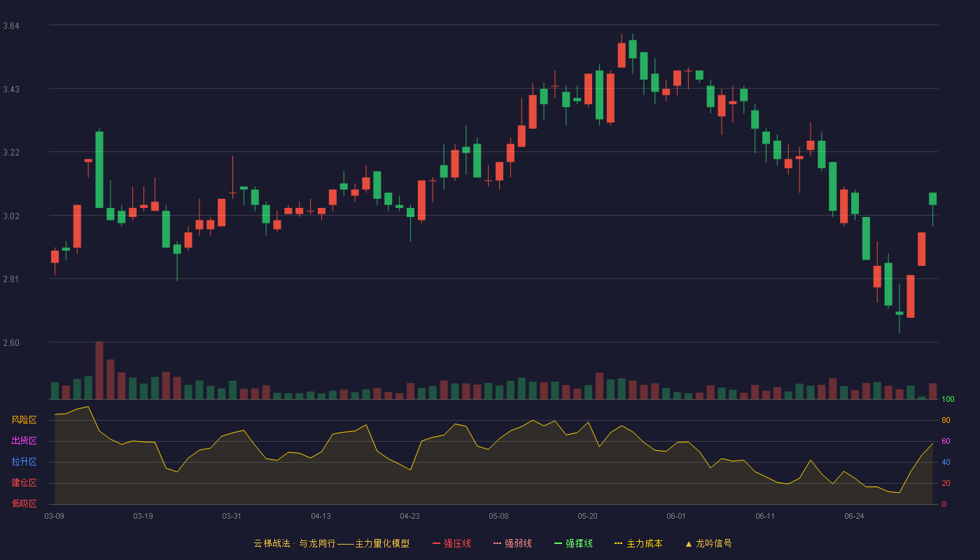Click the 05-20 date label
The image size is (980, 560).
pos(587,516)
